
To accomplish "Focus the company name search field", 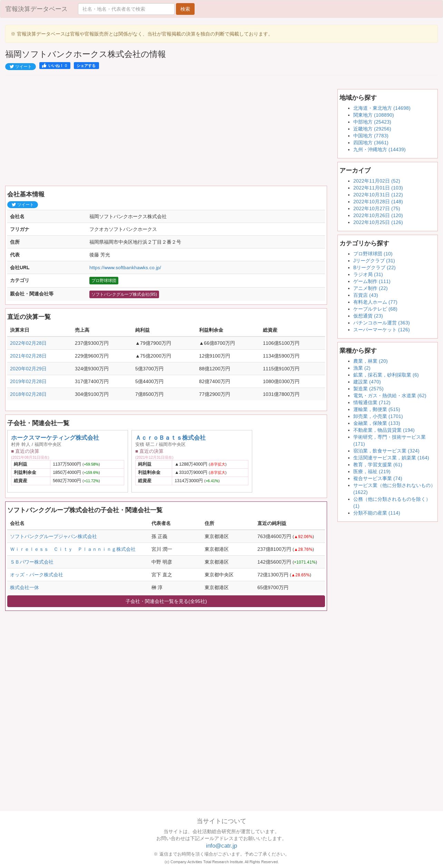I will click(126, 9).
